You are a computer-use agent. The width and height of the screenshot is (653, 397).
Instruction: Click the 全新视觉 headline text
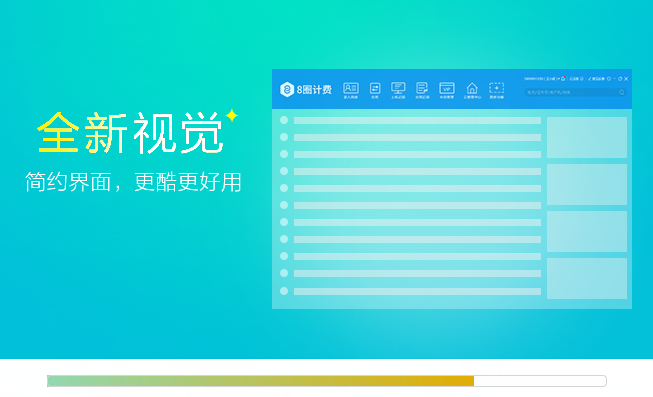(x=131, y=133)
